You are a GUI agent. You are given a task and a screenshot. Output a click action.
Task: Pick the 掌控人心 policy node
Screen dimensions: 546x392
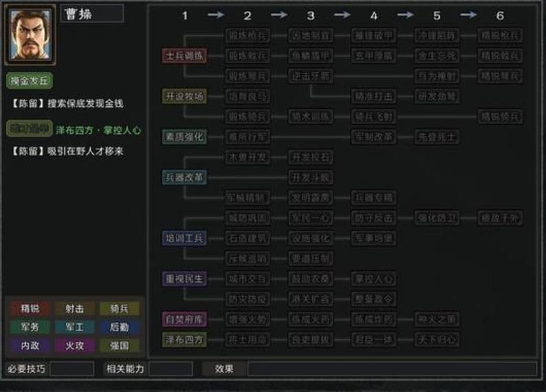click(x=373, y=279)
